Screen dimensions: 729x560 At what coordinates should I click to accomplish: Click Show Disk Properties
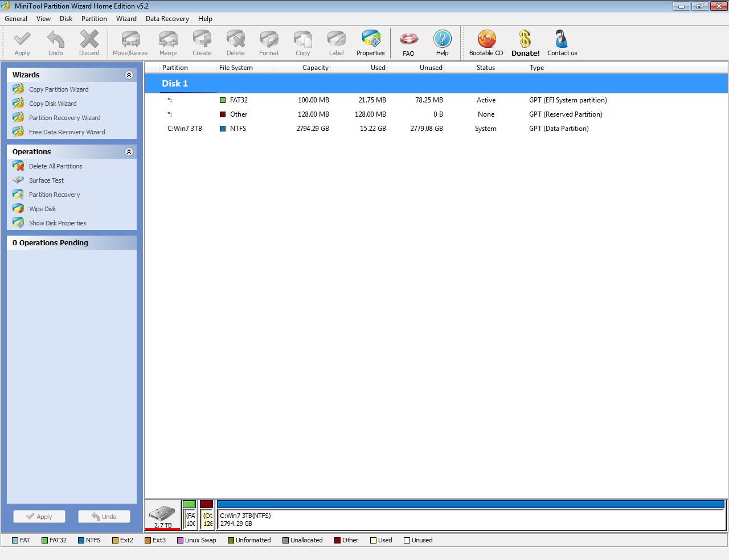pos(58,223)
